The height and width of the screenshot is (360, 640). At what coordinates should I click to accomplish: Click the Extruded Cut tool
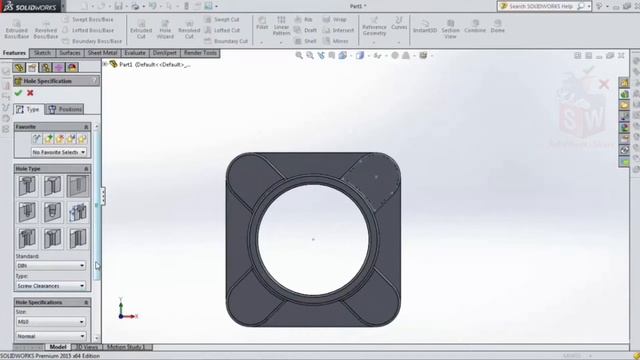tap(141, 29)
